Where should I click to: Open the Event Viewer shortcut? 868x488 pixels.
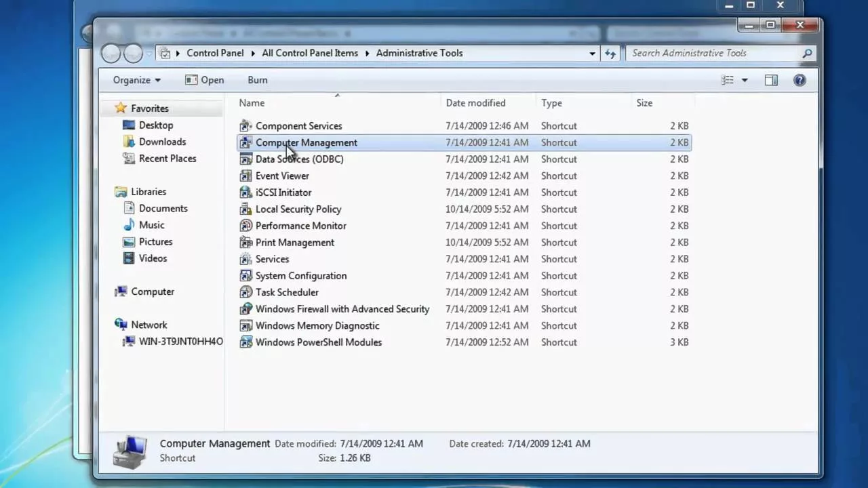click(x=282, y=176)
